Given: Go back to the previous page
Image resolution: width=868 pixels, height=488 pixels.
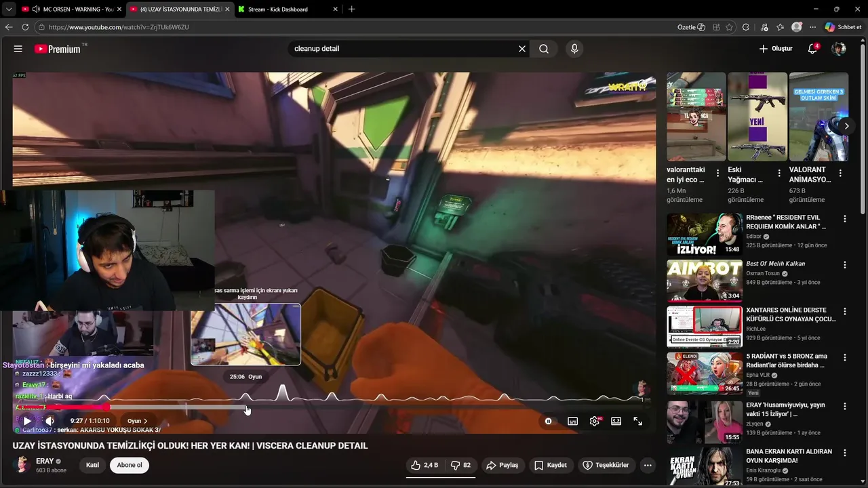Looking at the screenshot, I should [x=9, y=27].
